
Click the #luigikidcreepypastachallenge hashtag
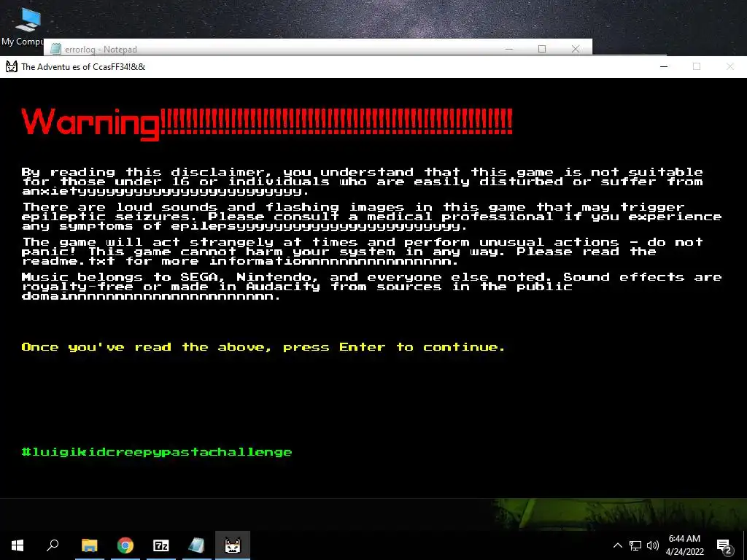pyautogui.click(x=157, y=452)
